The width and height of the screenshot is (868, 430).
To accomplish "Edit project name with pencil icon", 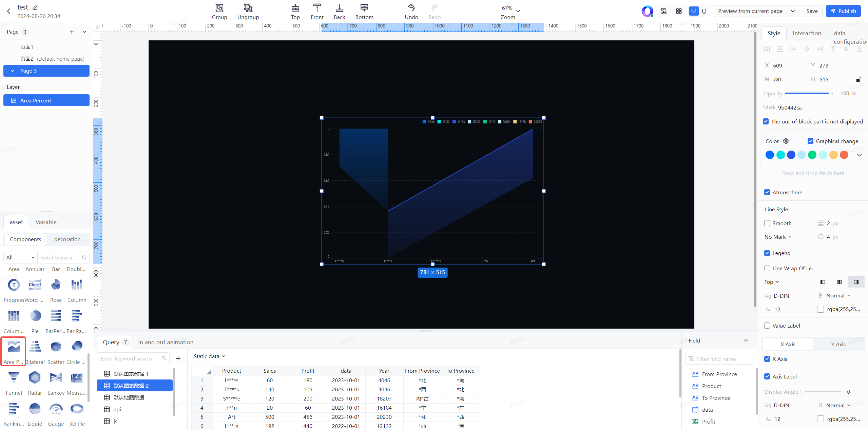I will 35,7.
